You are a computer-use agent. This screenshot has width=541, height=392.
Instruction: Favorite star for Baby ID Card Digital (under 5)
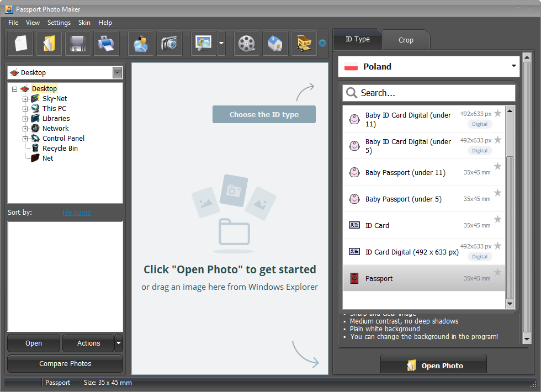pos(497,140)
